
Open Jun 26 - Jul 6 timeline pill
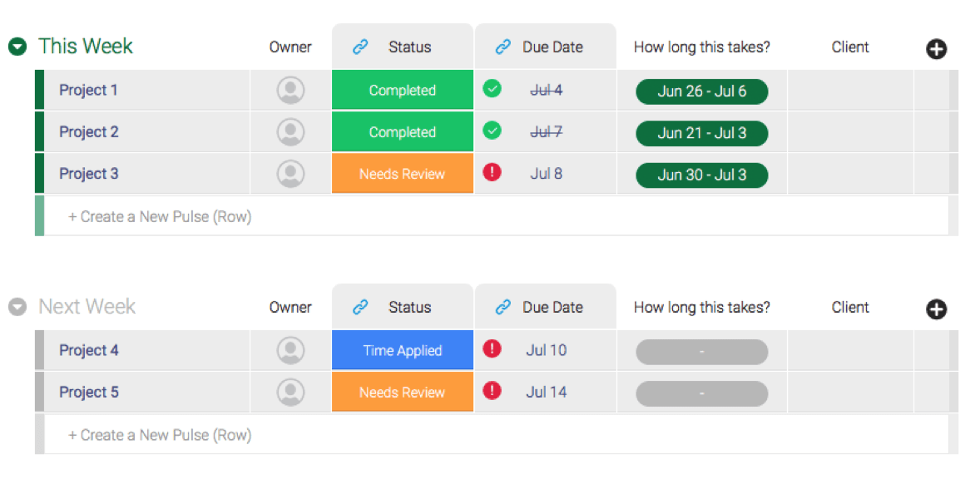tap(702, 91)
